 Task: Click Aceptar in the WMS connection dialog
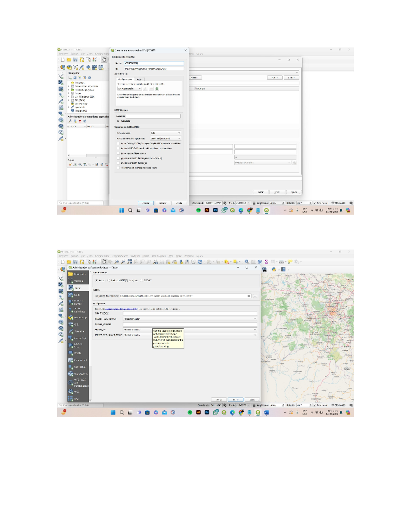[x=147, y=203]
